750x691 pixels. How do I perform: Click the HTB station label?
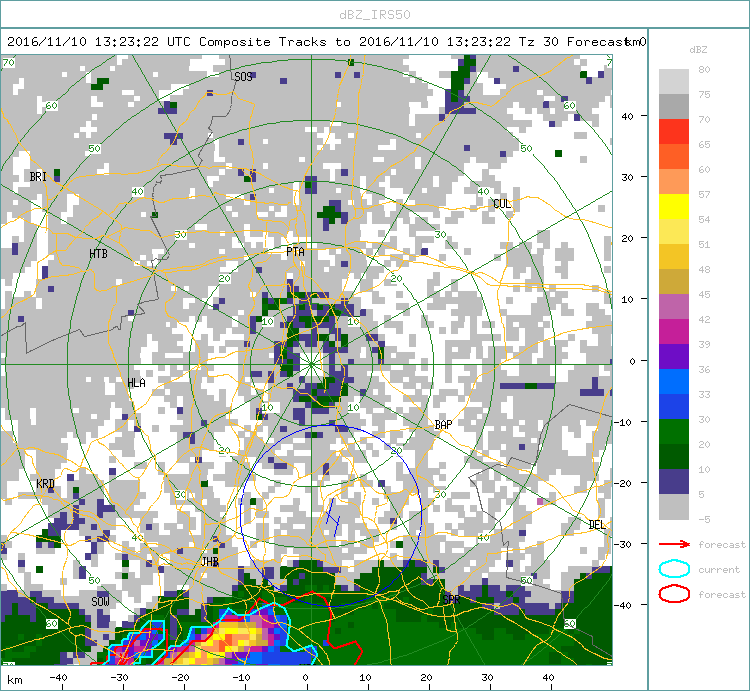(99, 253)
